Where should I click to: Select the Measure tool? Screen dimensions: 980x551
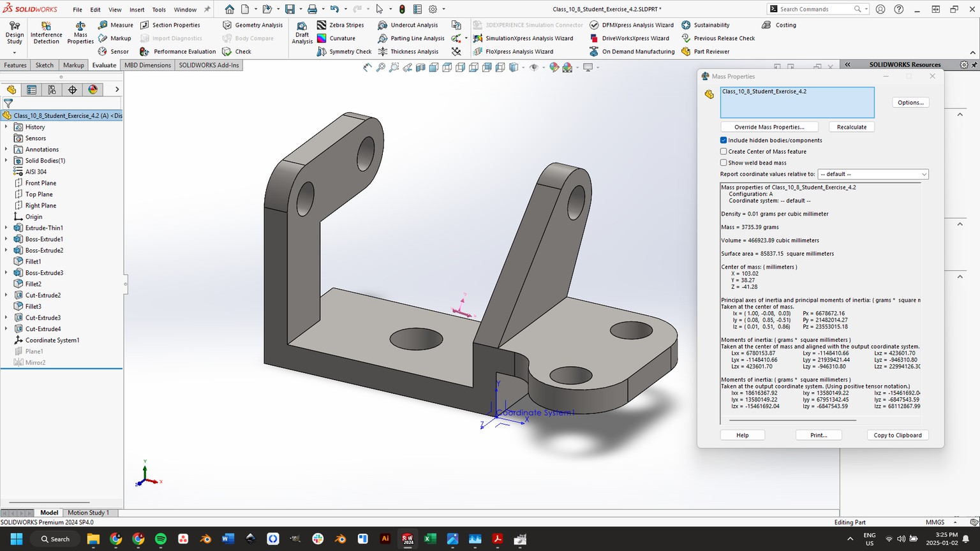[115, 25]
